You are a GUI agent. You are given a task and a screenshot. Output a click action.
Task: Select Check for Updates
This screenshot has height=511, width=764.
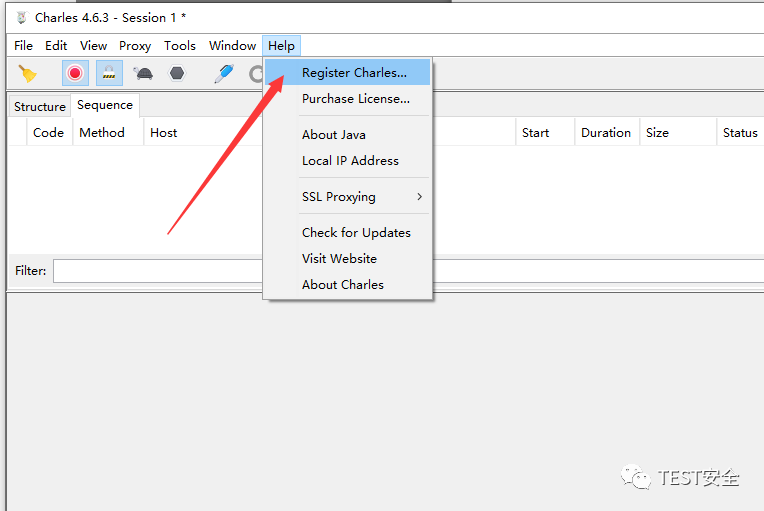(x=347, y=233)
